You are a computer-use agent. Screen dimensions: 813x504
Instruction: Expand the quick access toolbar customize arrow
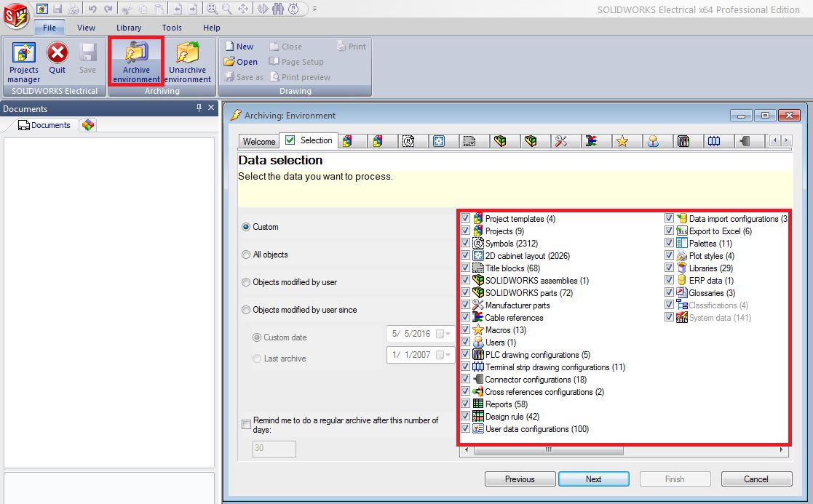coord(314,9)
